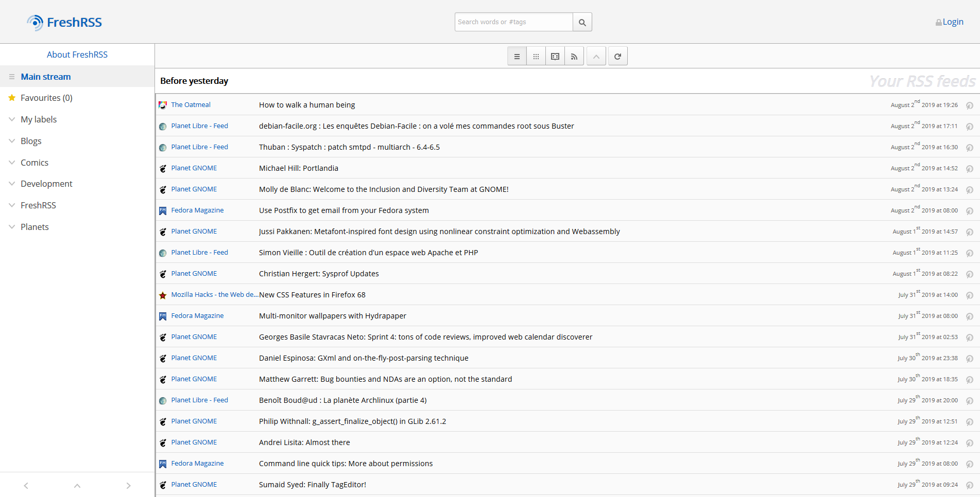This screenshot has height=497, width=980.
Task: Click the search magnifier button
Action: pos(582,22)
